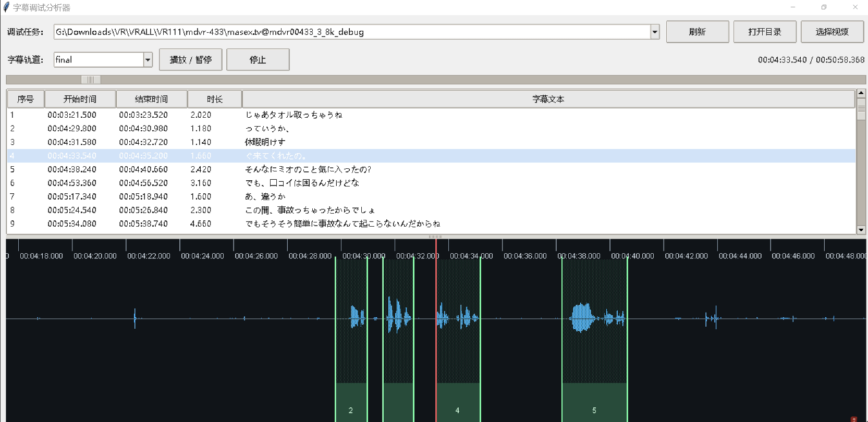868x422 pixels.
Task: Select subtitle row あ、違うか
Action: (431, 196)
